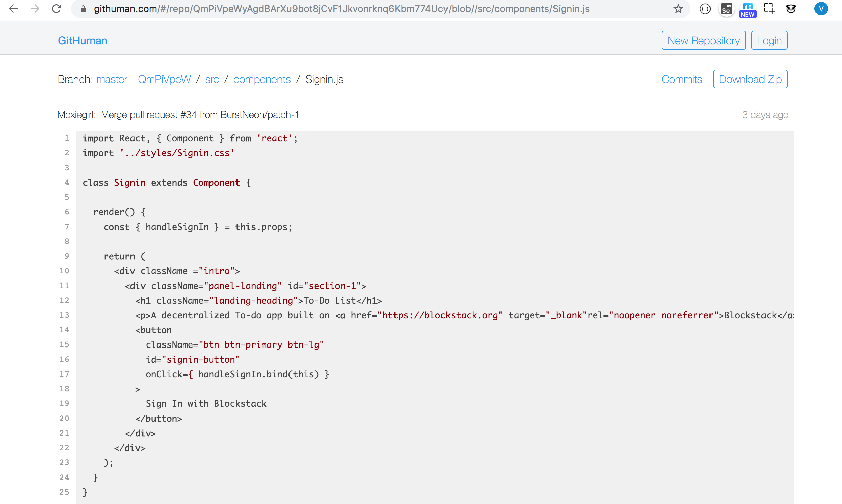Click the browser forward arrow

click(35, 9)
